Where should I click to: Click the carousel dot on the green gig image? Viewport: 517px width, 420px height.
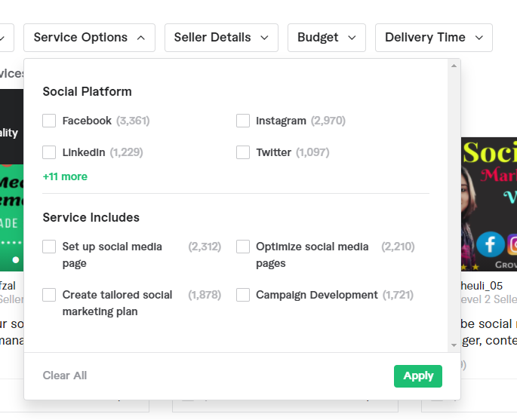(15, 259)
